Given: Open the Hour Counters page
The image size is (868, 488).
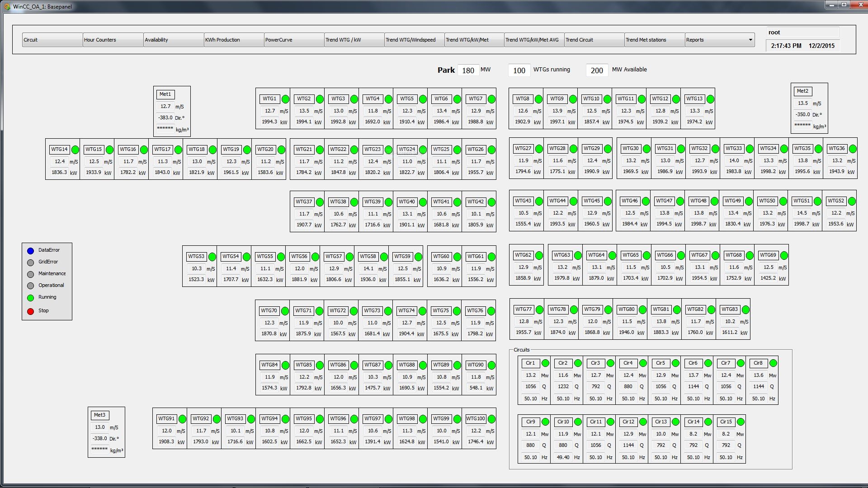Looking at the screenshot, I should tap(113, 40).
